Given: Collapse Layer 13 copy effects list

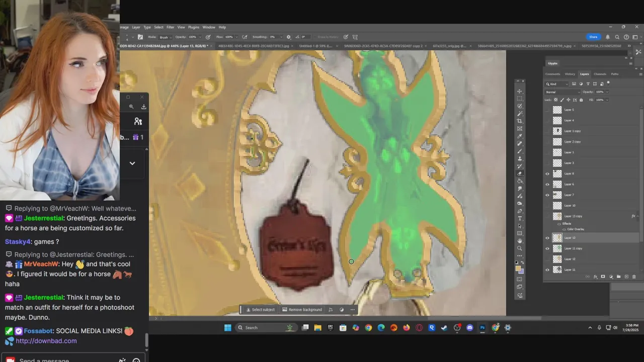Looking at the screenshot, I should click(638, 216).
